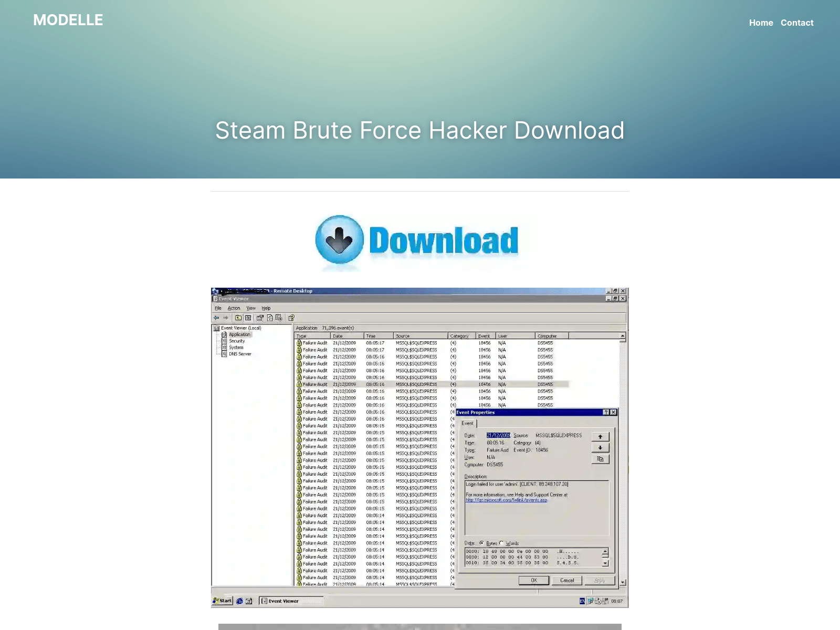Sort by the Source column header
This screenshot has width=840, height=630.
click(421, 336)
